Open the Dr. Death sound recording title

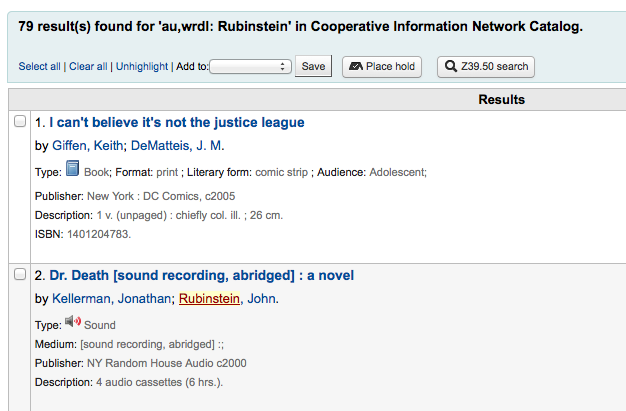point(201,275)
